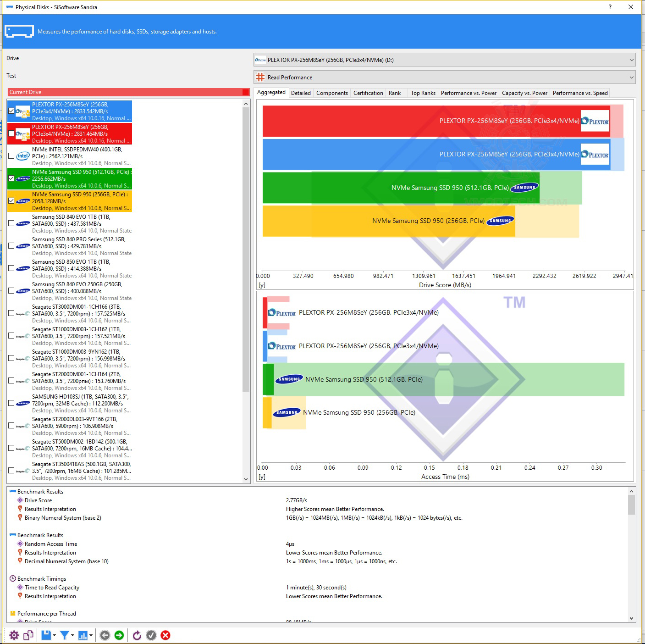Image resolution: width=645 pixels, height=644 pixels.
Task: Click the blue save floppy icon
Action: coord(46,635)
